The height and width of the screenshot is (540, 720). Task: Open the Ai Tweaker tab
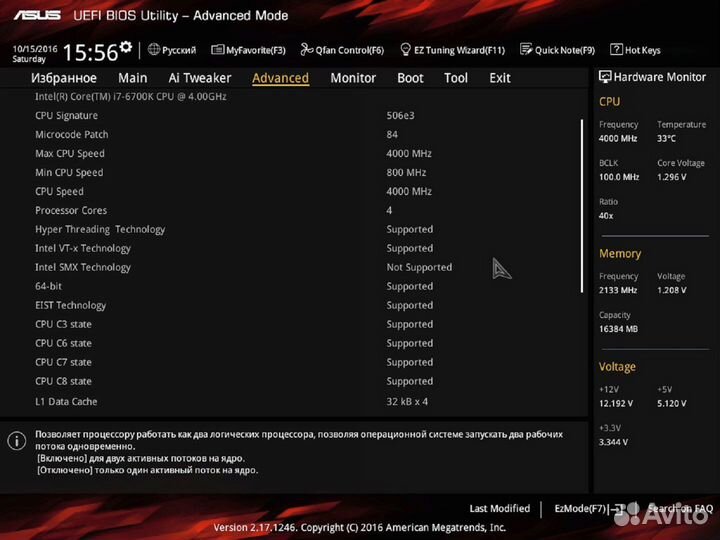point(200,78)
